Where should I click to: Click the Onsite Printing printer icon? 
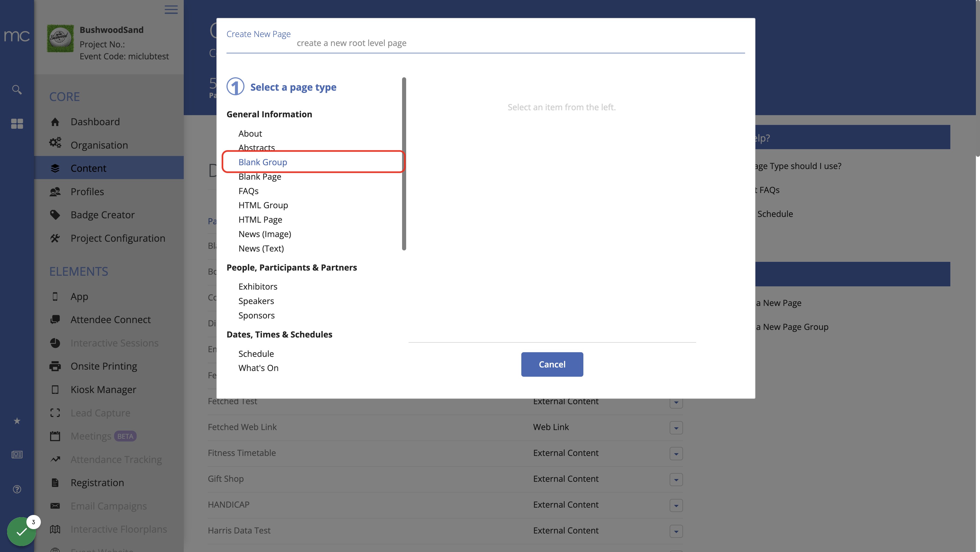tap(55, 366)
